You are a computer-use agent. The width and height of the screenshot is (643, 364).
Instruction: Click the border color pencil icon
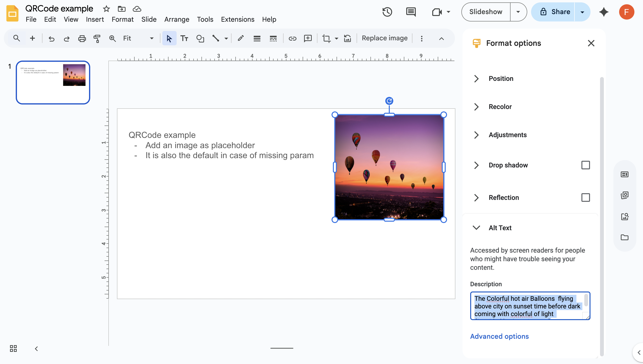241,38
